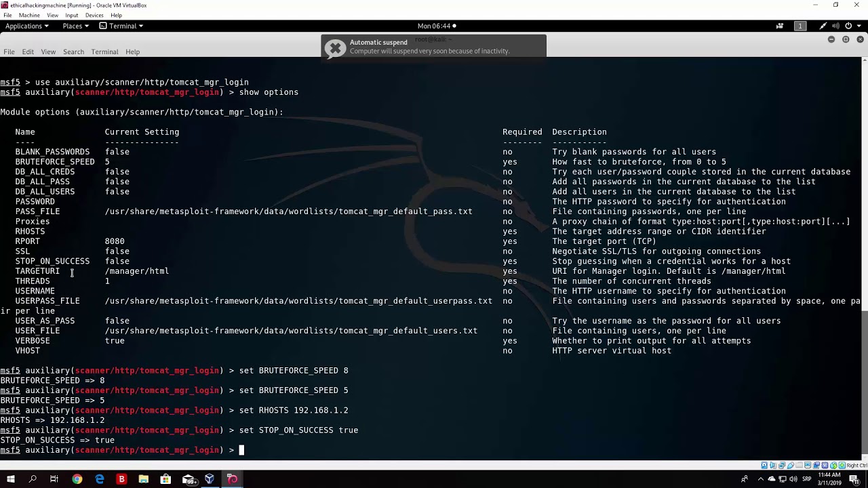Image resolution: width=868 pixels, height=488 pixels.
Task: Open VirtualBox Machine menu
Action: point(29,15)
